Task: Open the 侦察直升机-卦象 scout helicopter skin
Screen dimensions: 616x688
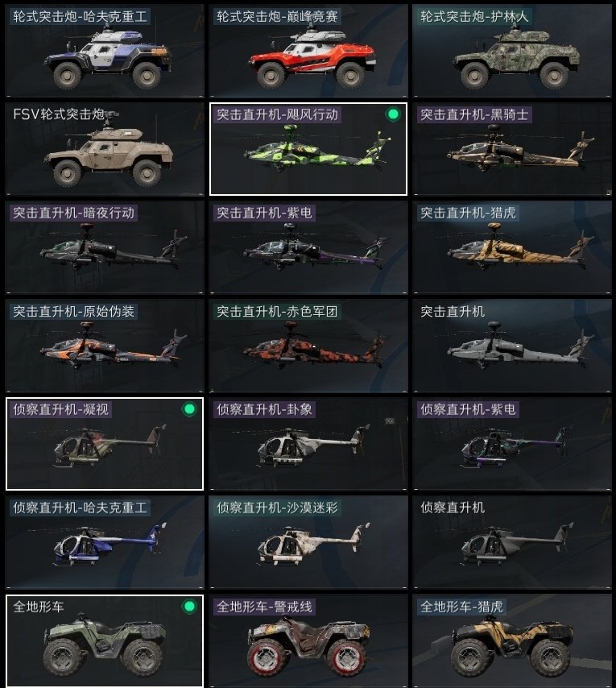Action: (308, 444)
